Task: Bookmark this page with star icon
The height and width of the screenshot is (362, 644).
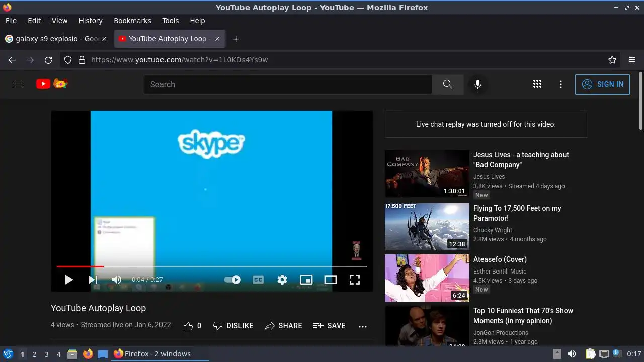Action: pos(612,60)
